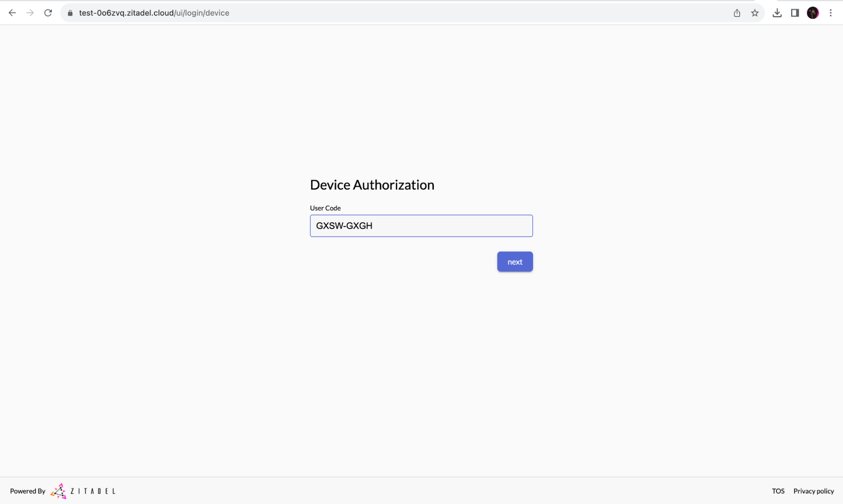Open Chrome three-dot menu

pos(830,13)
